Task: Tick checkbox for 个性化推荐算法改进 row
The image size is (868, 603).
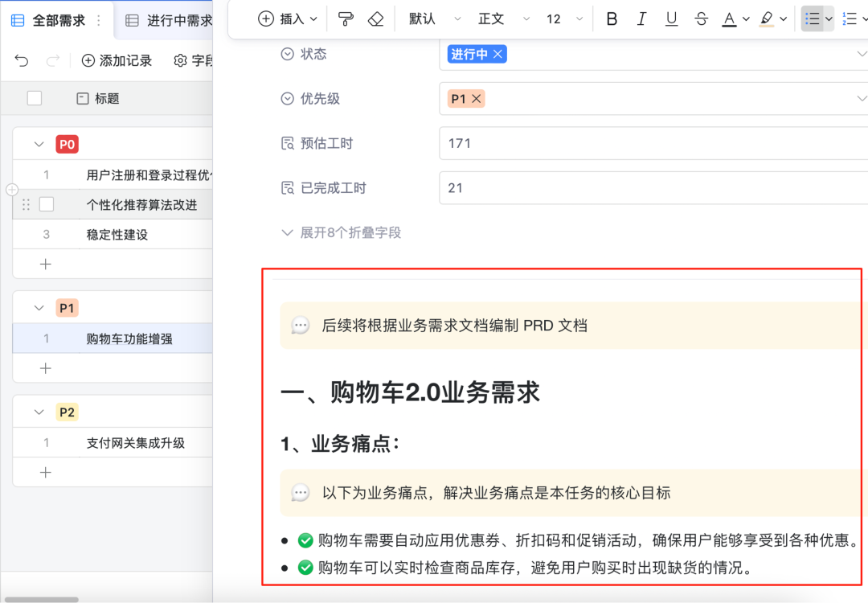Action: tap(47, 204)
